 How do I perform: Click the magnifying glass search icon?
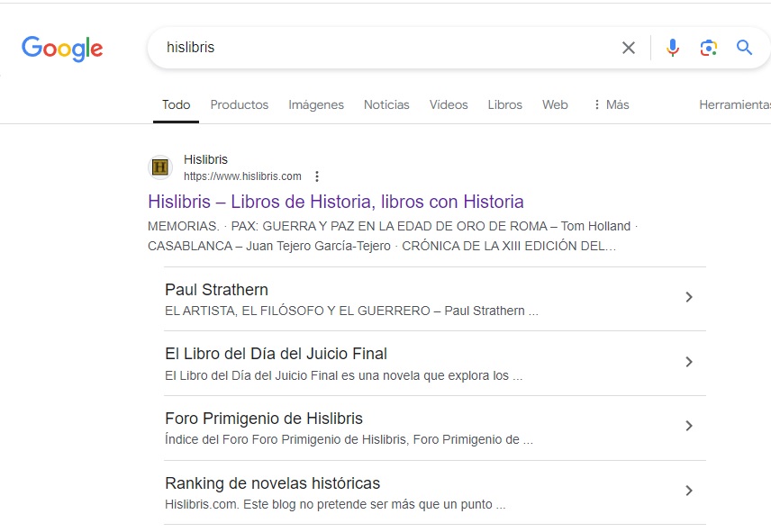(x=744, y=48)
